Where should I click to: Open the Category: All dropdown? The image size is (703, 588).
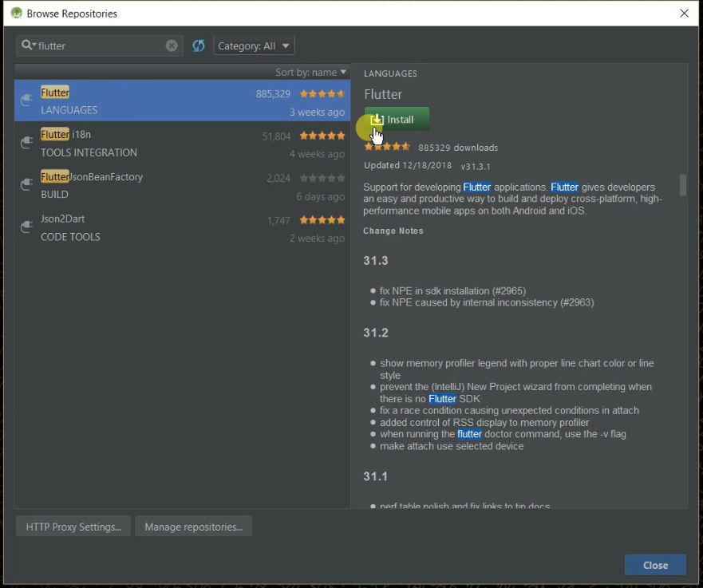coord(254,45)
